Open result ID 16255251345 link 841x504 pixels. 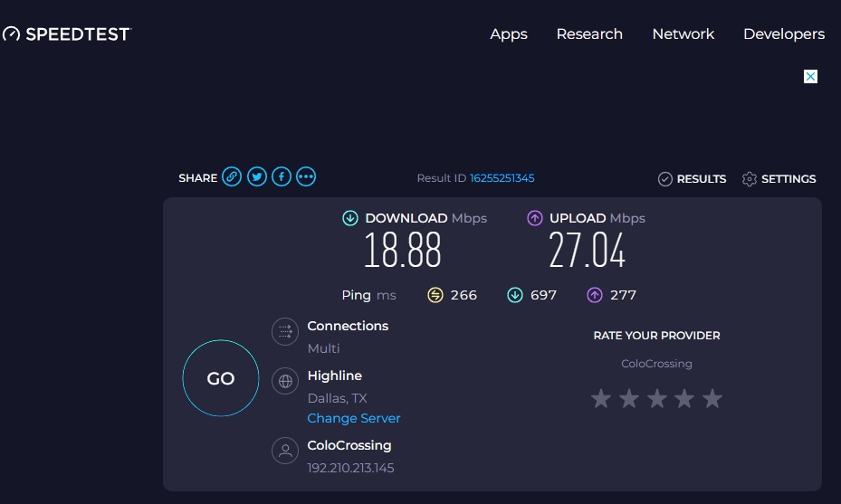tap(502, 178)
